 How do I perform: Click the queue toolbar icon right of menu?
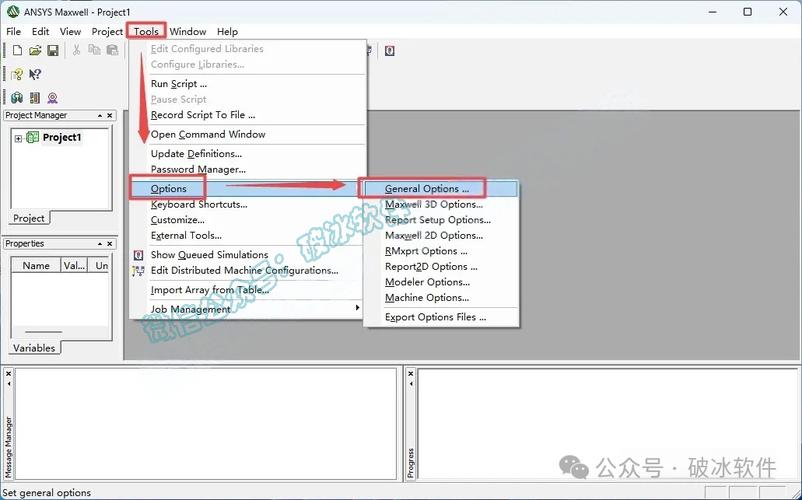(x=390, y=51)
